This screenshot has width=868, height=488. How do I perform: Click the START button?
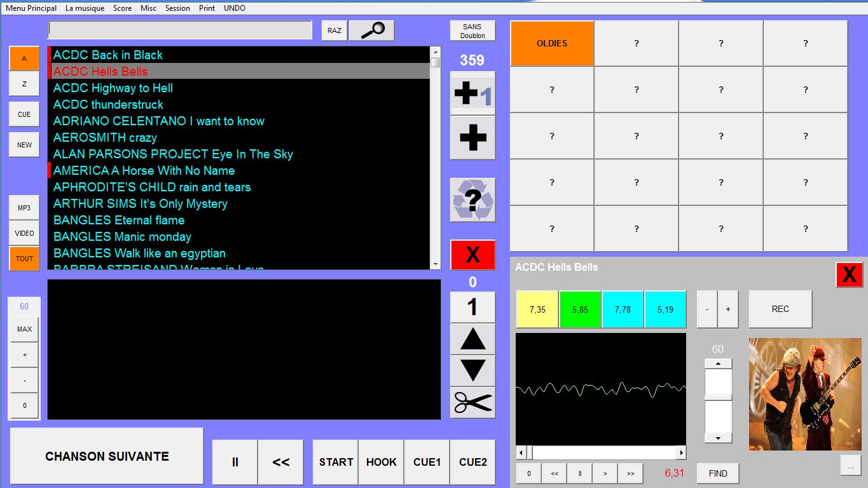pos(336,462)
